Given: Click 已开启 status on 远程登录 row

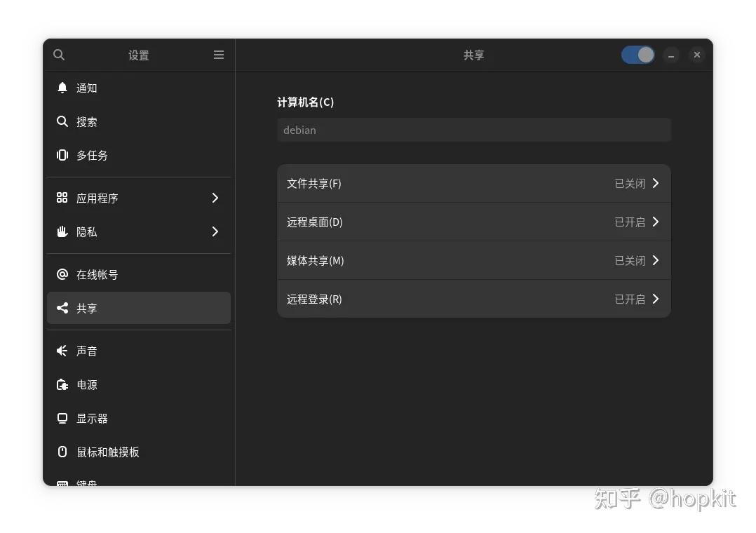Looking at the screenshot, I should tap(630, 299).
